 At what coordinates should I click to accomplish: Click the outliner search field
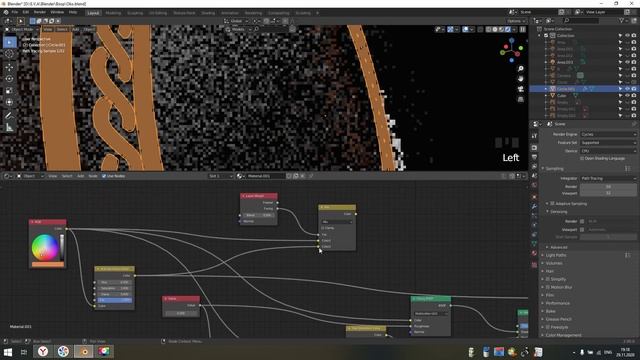click(x=581, y=20)
